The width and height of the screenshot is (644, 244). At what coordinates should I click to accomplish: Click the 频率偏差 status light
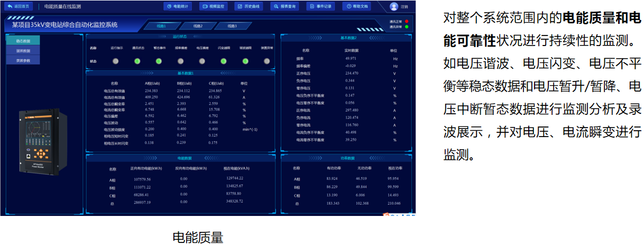tap(180, 61)
